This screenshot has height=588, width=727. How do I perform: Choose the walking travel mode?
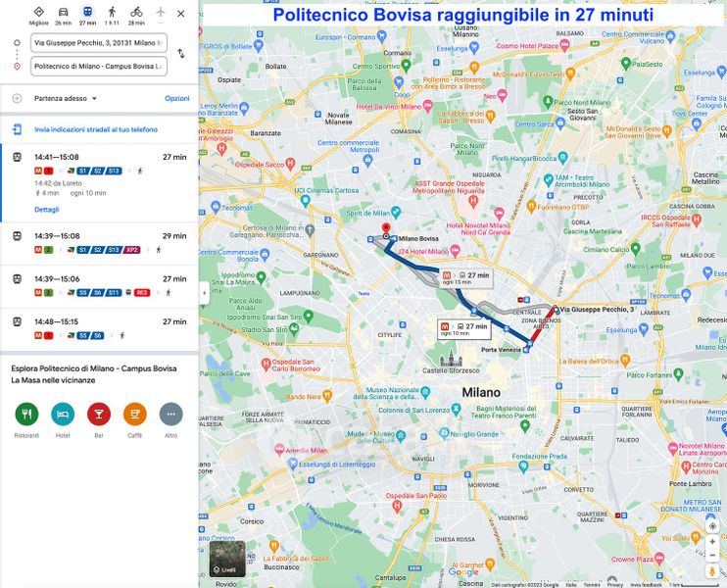112,13
